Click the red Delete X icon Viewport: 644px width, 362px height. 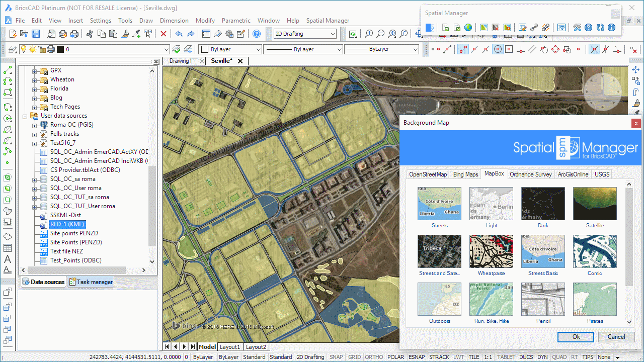click(x=163, y=34)
